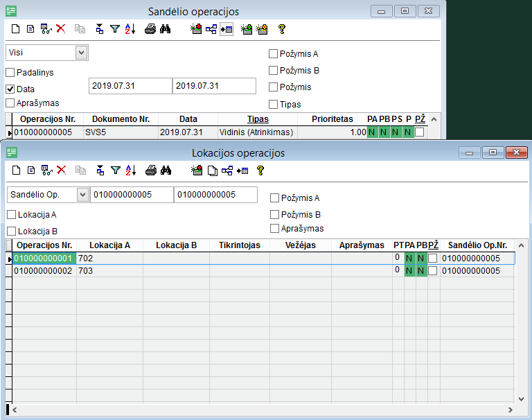Click the funnel filter icon in Sandėlio operacijos toolbar
Screen dimensions: 532x420
(115, 29)
